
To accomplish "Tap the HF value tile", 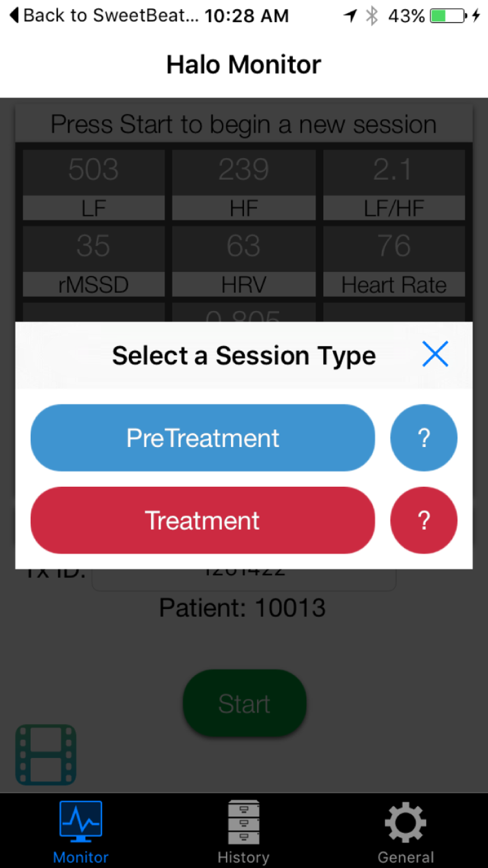I will pos(244,185).
